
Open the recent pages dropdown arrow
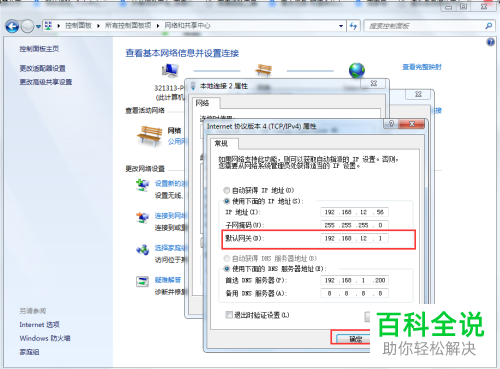click(x=38, y=26)
